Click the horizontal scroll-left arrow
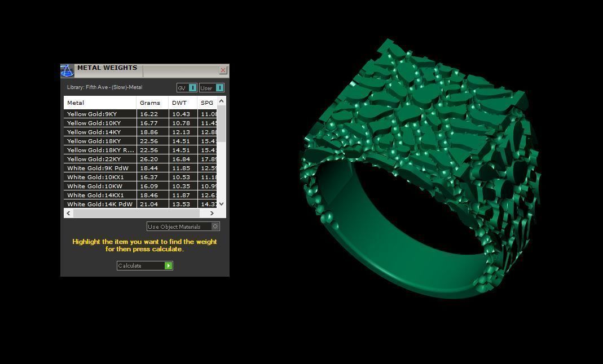This screenshot has height=364, width=603. tap(68, 213)
